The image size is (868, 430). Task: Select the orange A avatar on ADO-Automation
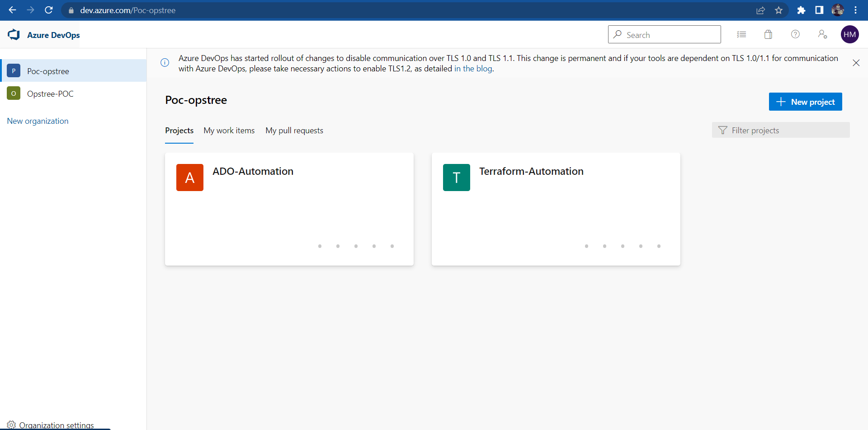(x=189, y=177)
